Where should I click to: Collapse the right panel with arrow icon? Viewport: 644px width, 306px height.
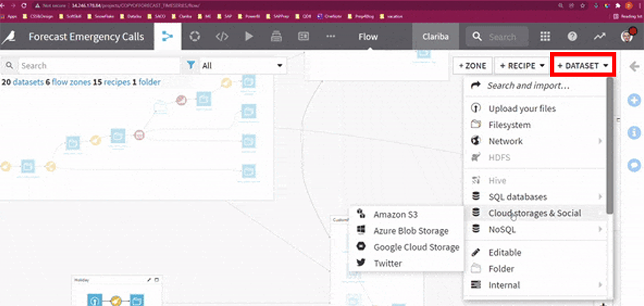click(x=634, y=66)
